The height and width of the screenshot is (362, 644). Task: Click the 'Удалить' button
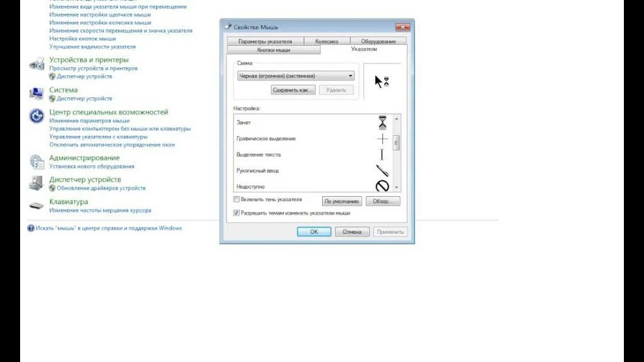pyautogui.click(x=336, y=90)
